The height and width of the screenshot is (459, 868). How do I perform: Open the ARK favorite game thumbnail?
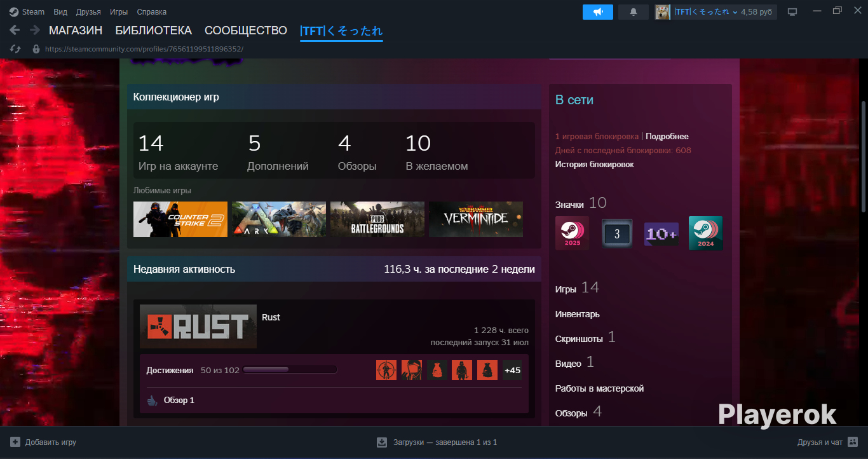point(279,219)
